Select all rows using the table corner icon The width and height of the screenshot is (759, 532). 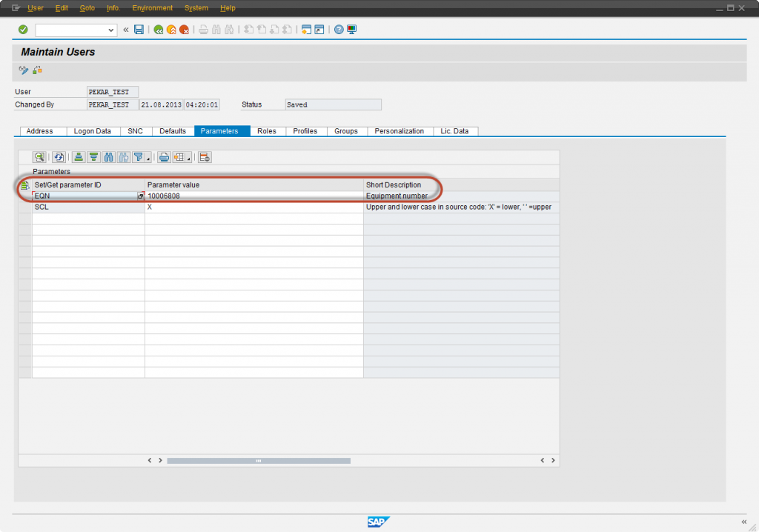[x=24, y=185]
